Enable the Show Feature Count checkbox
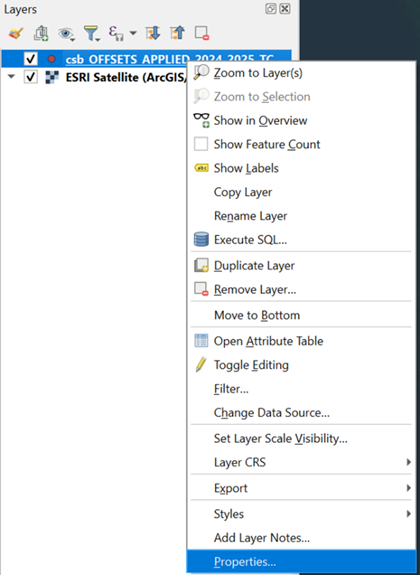The width and height of the screenshot is (420, 575). [201, 144]
